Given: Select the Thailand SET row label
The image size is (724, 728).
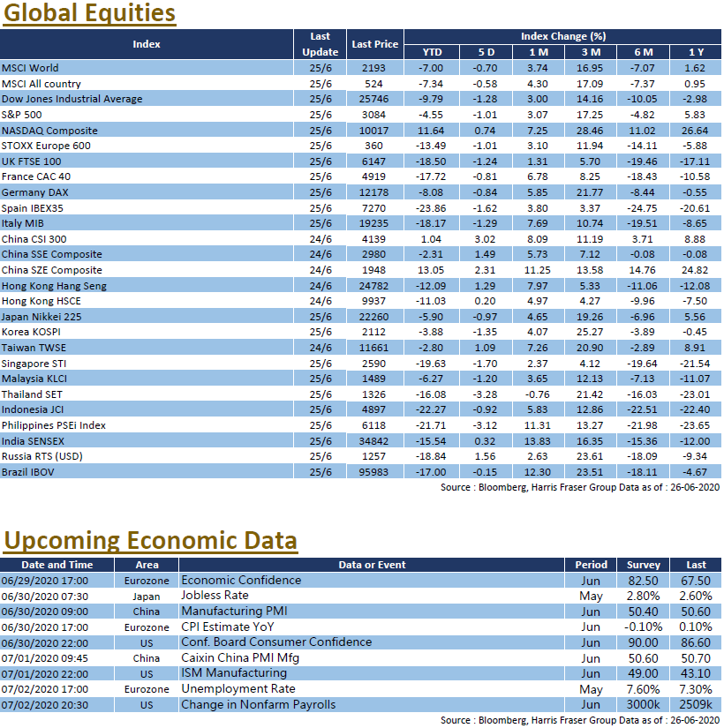Looking at the screenshot, I should pyautogui.click(x=32, y=394).
